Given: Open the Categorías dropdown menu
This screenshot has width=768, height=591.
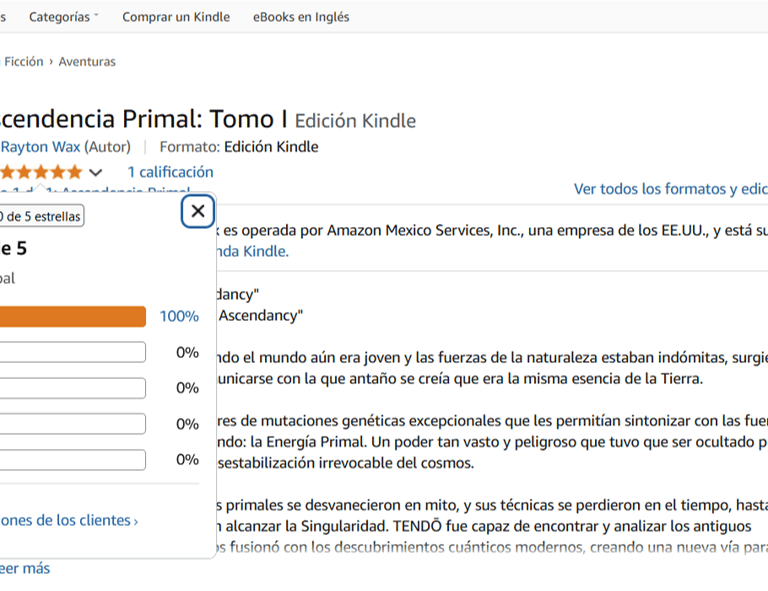Looking at the screenshot, I should [x=64, y=17].
